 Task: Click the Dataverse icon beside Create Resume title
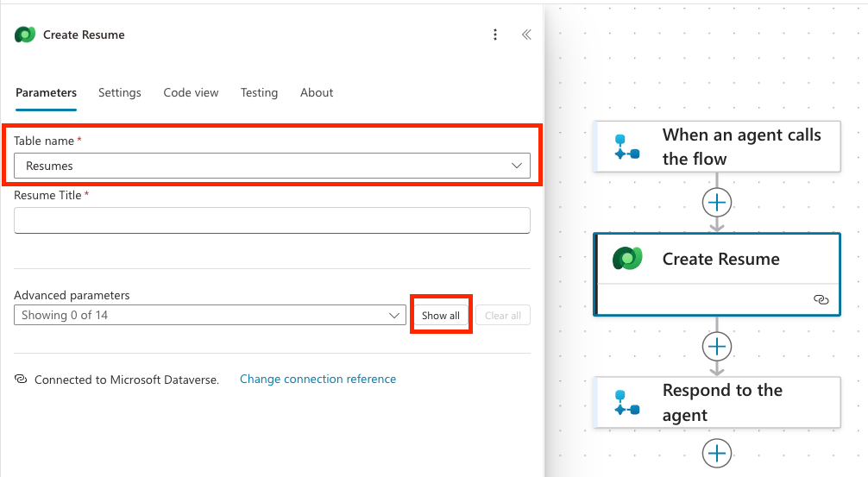25,35
